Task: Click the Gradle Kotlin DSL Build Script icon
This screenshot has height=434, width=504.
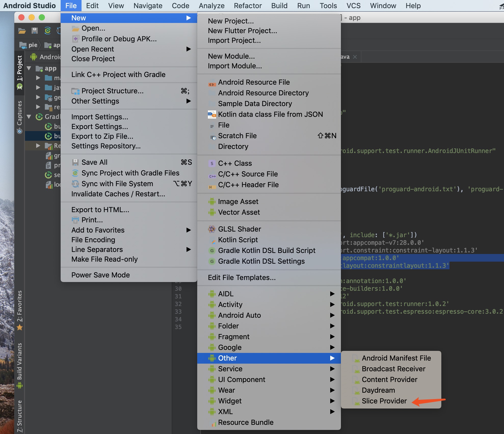Action: point(212,251)
